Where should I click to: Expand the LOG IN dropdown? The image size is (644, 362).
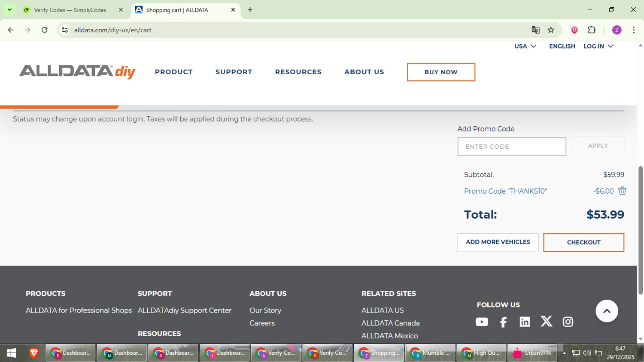pos(598,46)
